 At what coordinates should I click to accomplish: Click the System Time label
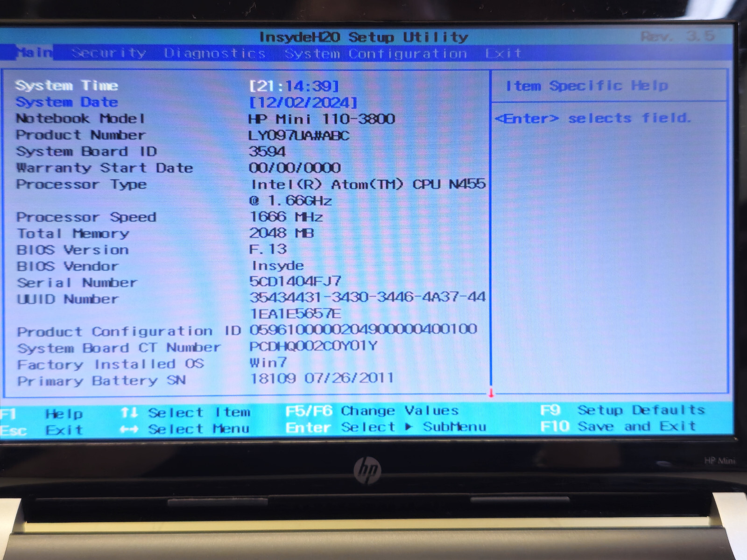(67, 85)
